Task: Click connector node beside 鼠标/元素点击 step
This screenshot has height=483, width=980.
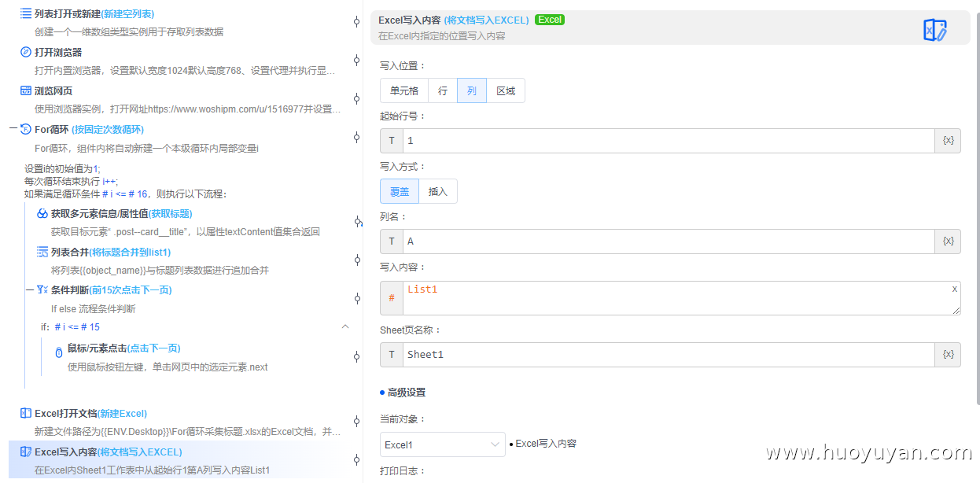Action: click(x=357, y=356)
